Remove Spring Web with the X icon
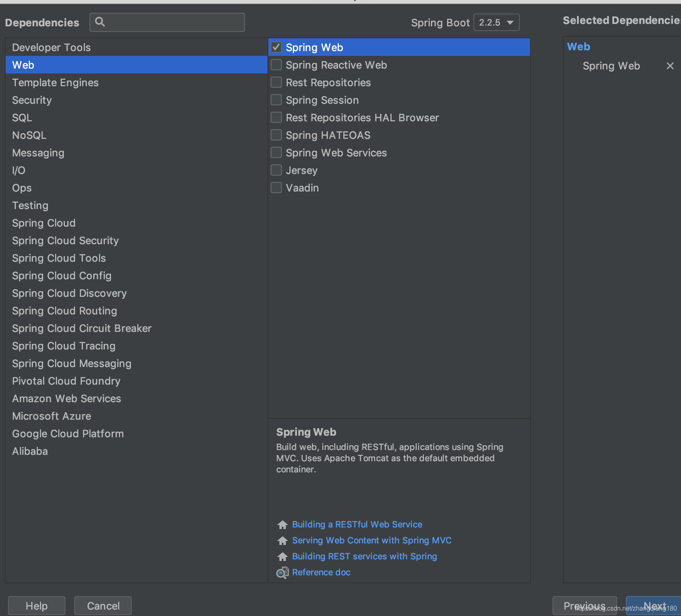The width and height of the screenshot is (681, 616). pos(670,66)
